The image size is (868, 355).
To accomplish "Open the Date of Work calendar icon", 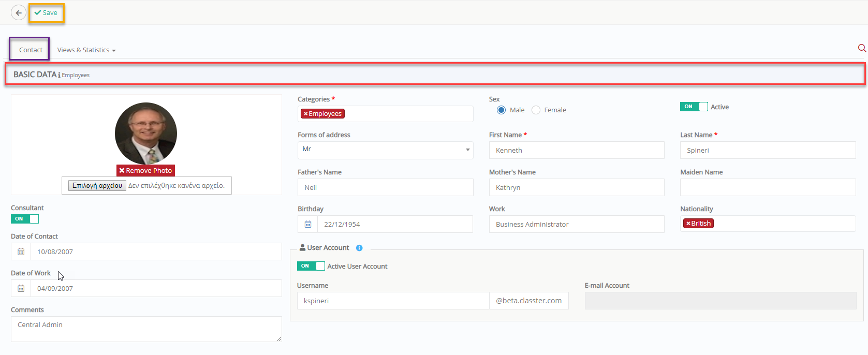I will pos(21,288).
